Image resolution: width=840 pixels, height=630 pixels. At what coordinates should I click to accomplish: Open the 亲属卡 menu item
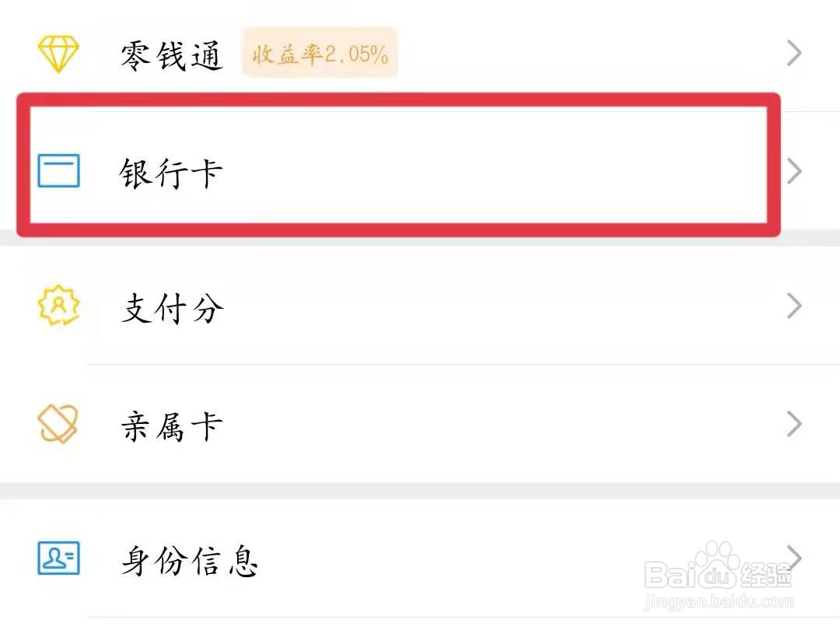point(172,426)
